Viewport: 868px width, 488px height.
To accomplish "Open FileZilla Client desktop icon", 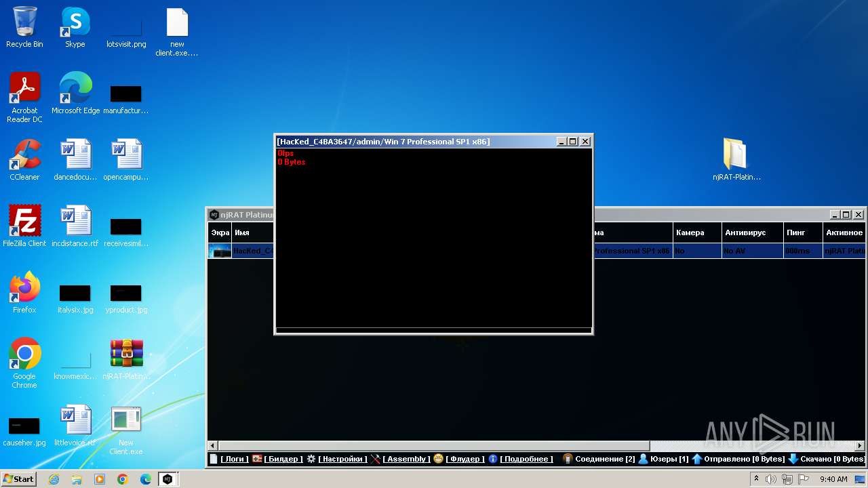I will click(x=24, y=226).
